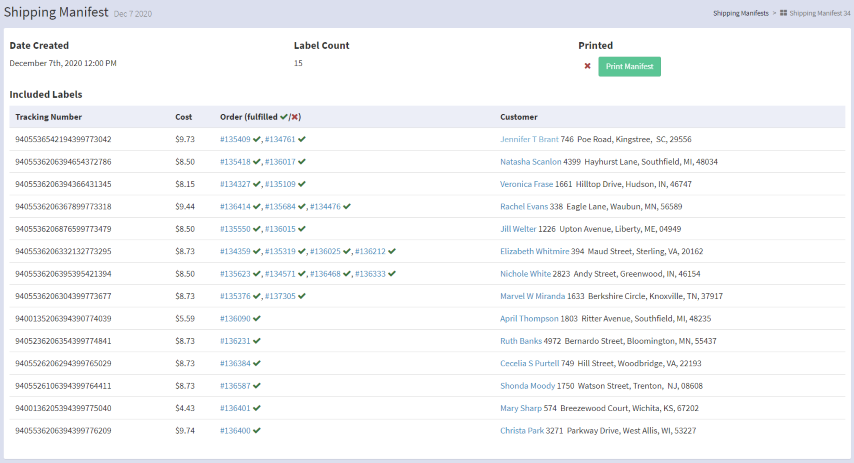Image resolution: width=854 pixels, height=463 pixels.
Task: Open order #136017
Action: [280, 162]
